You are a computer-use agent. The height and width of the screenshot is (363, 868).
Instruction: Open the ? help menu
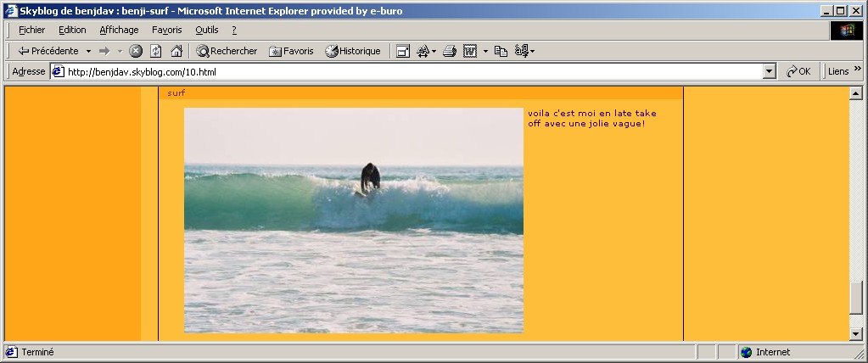(x=234, y=30)
